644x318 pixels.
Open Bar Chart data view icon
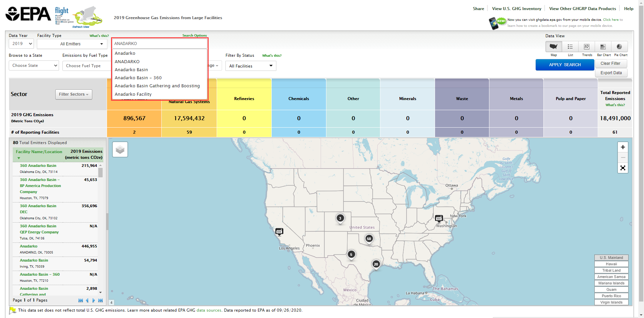603,47
